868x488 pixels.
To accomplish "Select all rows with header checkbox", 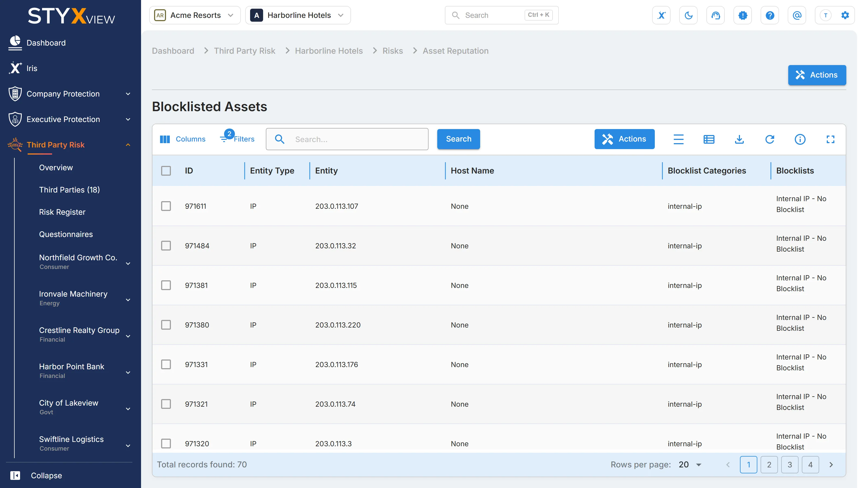I will coord(166,171).
